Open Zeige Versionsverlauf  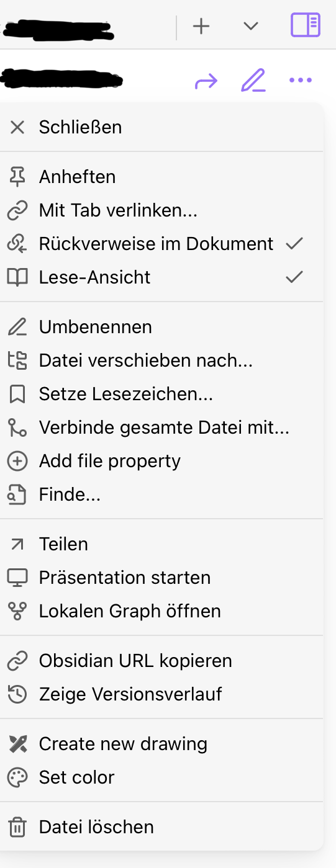click(161, 694)
